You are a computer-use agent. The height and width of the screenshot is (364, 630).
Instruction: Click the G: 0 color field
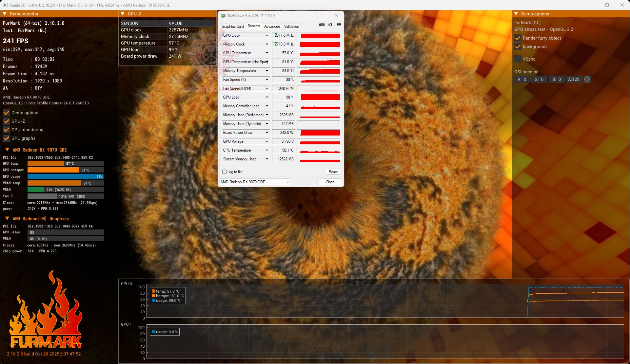(539, 79)
